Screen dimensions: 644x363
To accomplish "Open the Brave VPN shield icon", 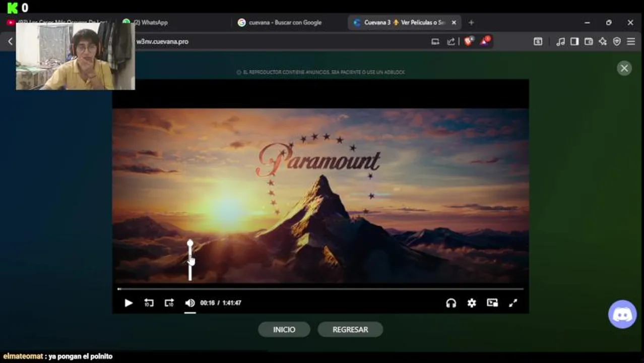I will 617,42.
